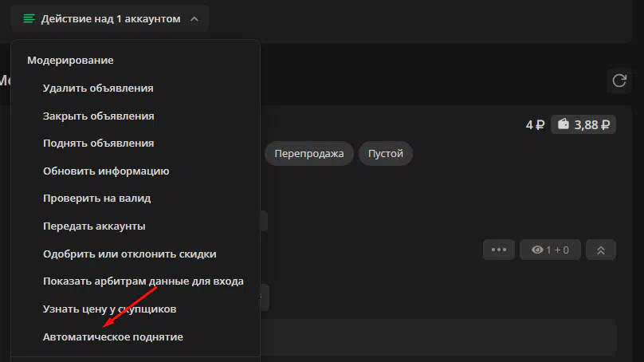
Task: Select 'Передать аккаунты' menu item
Action: [x=94, y=226]
